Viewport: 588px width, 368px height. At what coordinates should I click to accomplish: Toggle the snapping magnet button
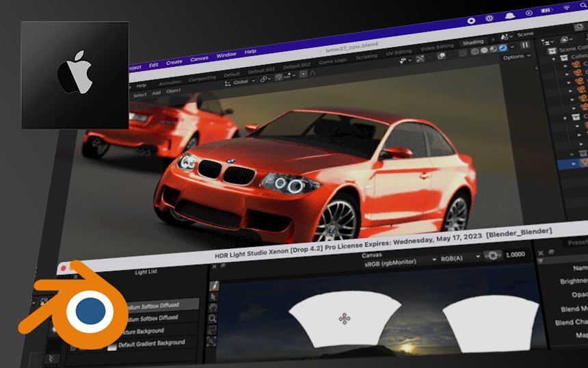(279, 77)
